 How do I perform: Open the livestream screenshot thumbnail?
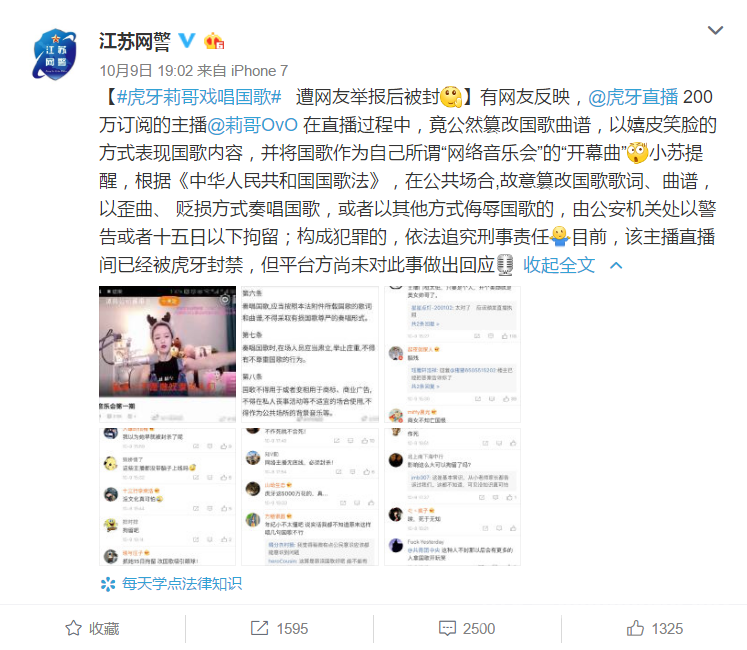pos(167,354)
